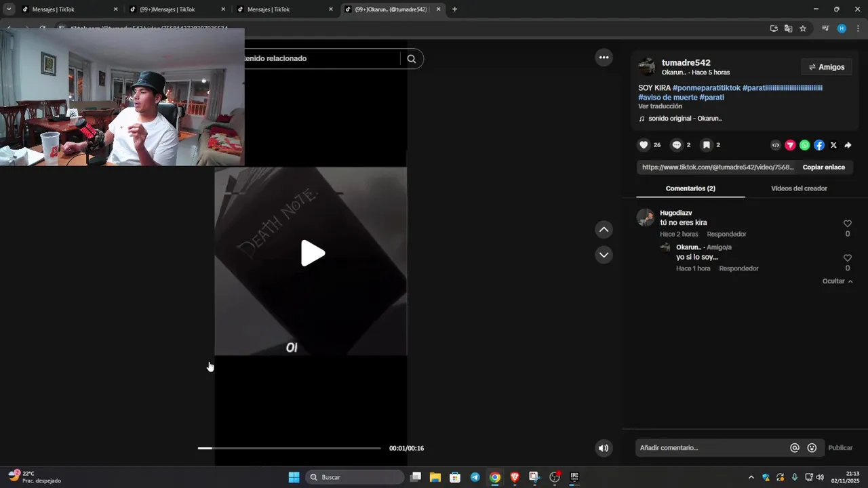Click the Amigos button

[827, 67]
